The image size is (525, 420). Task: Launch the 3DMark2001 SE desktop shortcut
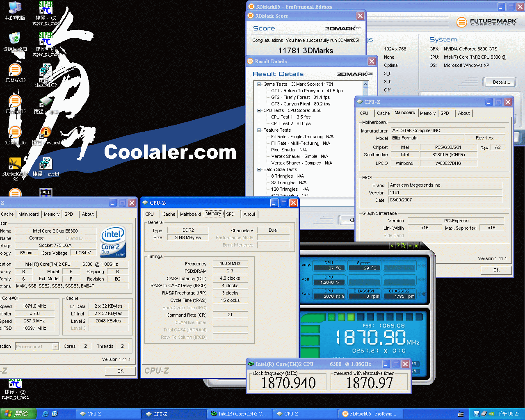(15, 169)
